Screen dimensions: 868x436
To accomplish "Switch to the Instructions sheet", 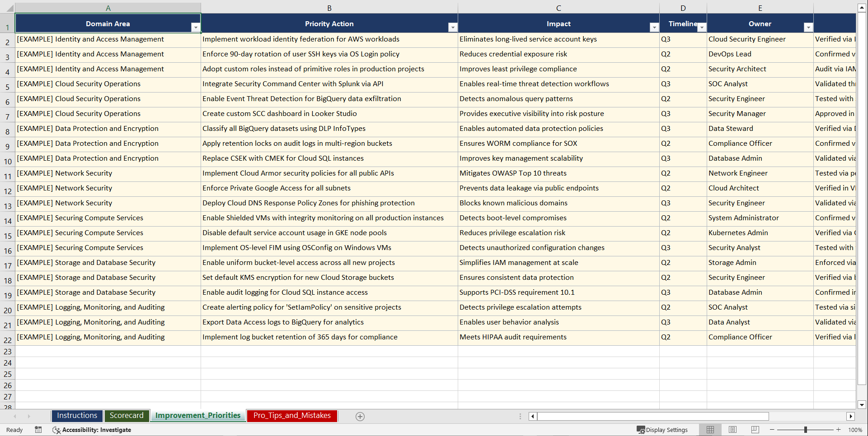I will point(77,415).
